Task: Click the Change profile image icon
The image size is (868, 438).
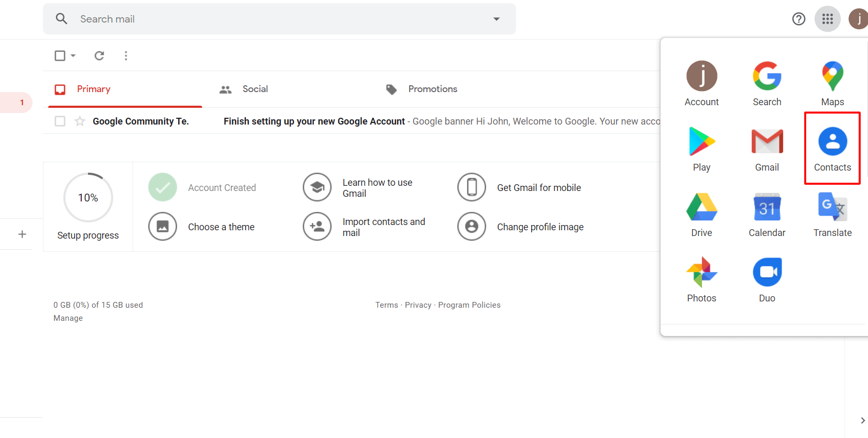Action: pos(471,227)
